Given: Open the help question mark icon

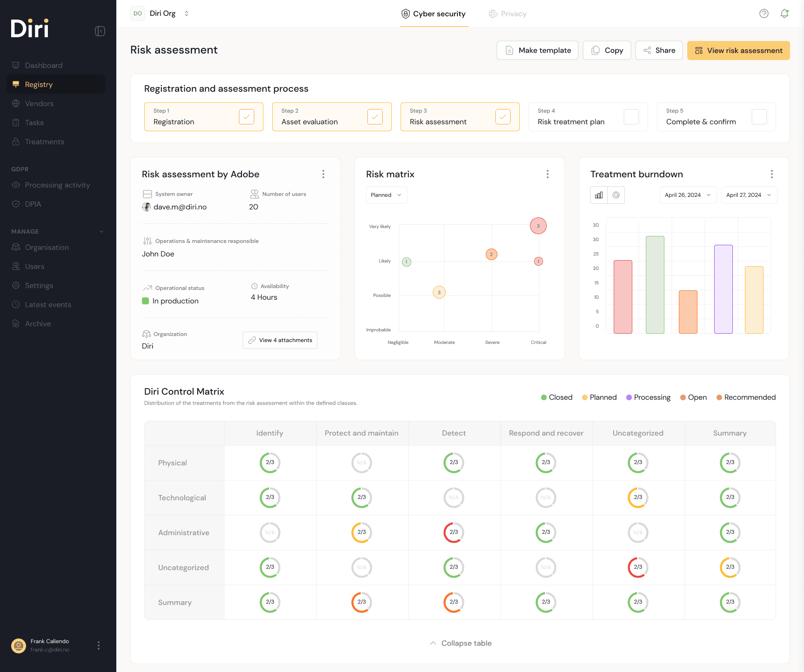Looking at the screenshot, I should pos(764,13).
